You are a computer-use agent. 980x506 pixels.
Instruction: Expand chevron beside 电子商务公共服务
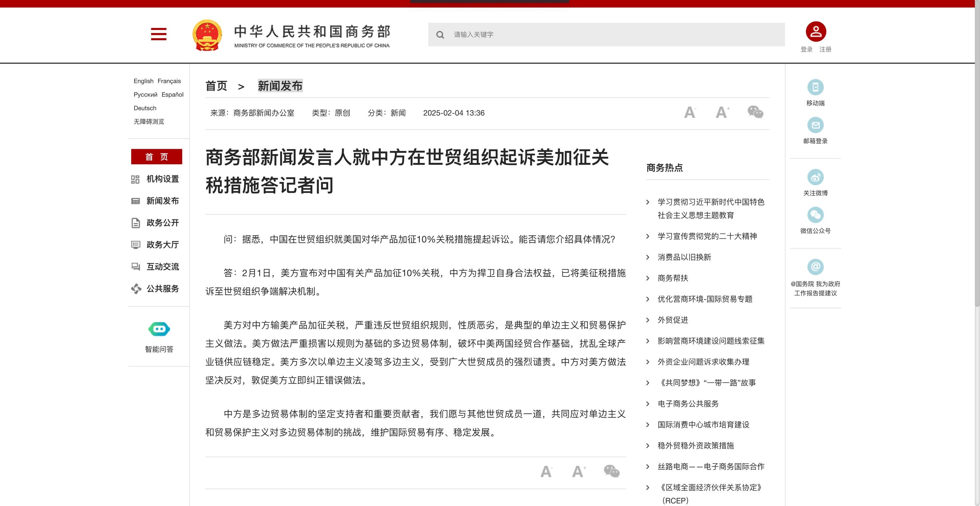tap(648, 404)
